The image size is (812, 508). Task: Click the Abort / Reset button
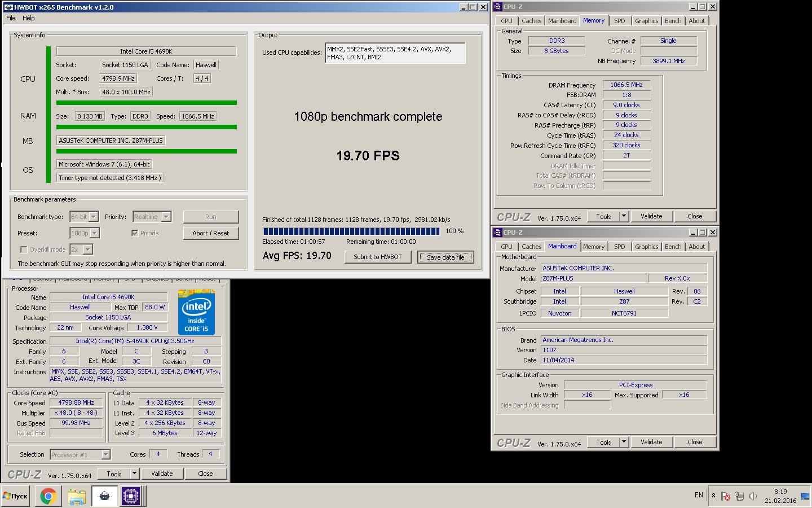tap(210, 233)
